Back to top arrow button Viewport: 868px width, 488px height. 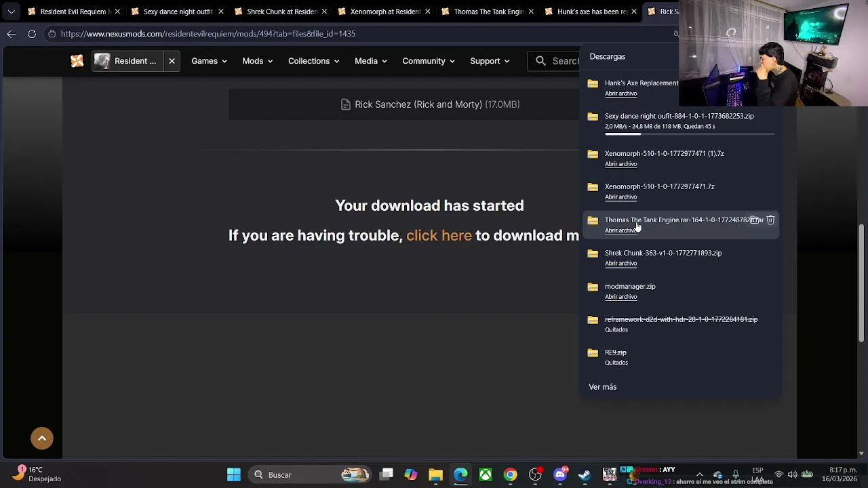pyautogui.click(x=42, y=439)
